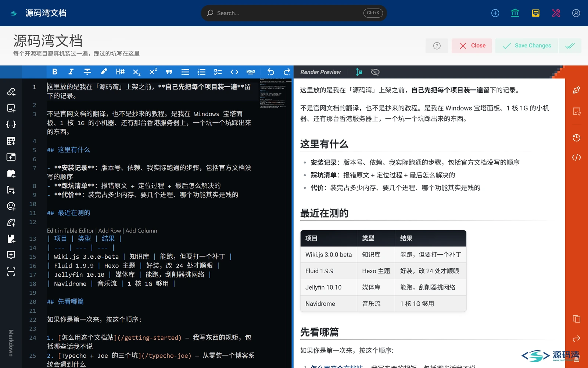Hide the render preview with the eye icon
The image size is (588, 368).
[x=375, y=72]
